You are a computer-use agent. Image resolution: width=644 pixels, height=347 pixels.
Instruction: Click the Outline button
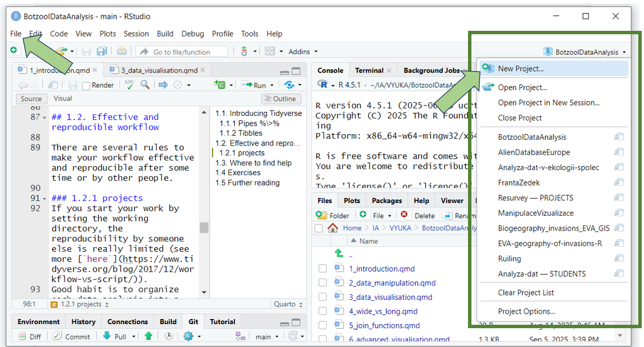tap(280, 99)
